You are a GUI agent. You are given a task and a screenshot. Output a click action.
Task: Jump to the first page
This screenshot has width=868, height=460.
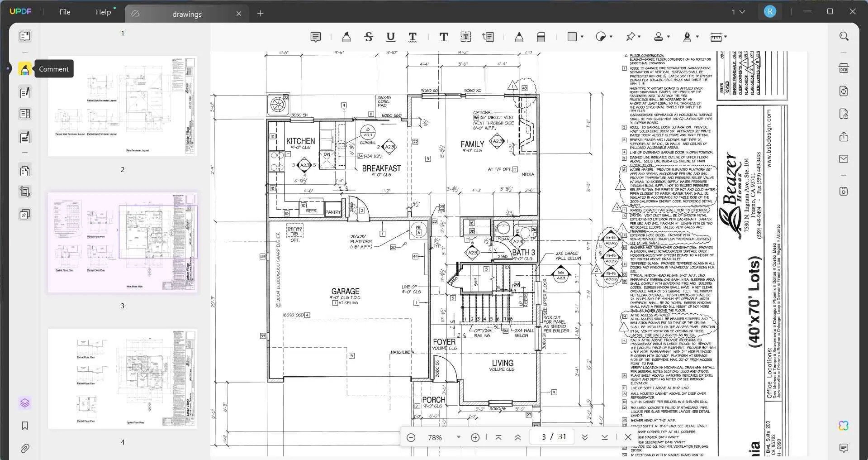(498, 437)
